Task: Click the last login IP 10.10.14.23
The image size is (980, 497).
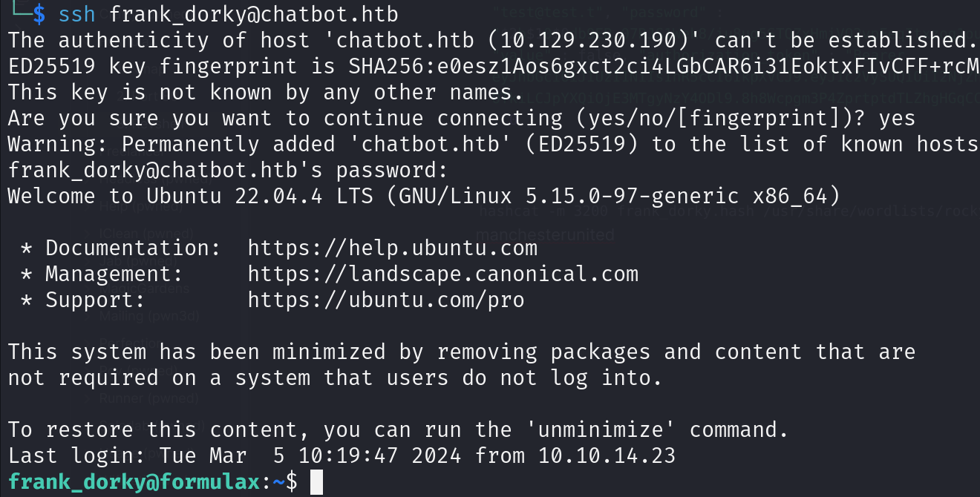Action: tap(607, 455)
